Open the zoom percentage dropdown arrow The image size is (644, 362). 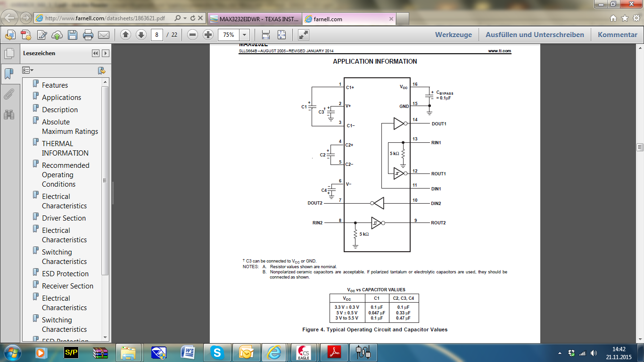pos(245,35)
